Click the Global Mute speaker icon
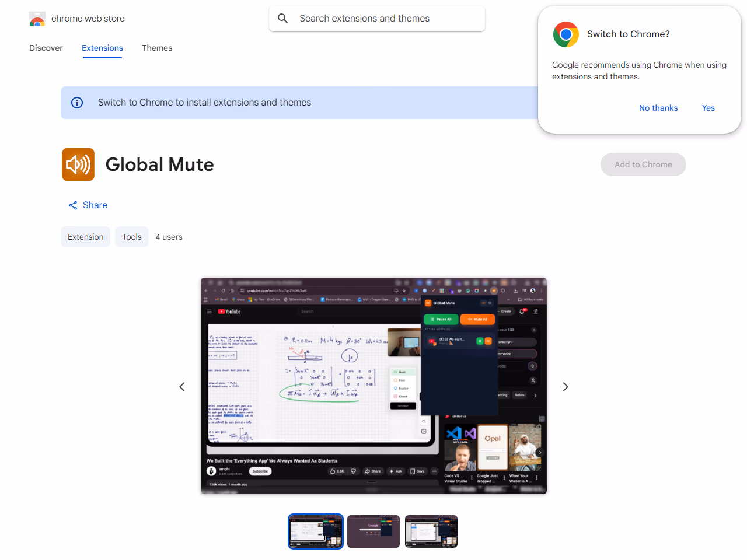Screen dimensions: 747x560 coord(78,164)
